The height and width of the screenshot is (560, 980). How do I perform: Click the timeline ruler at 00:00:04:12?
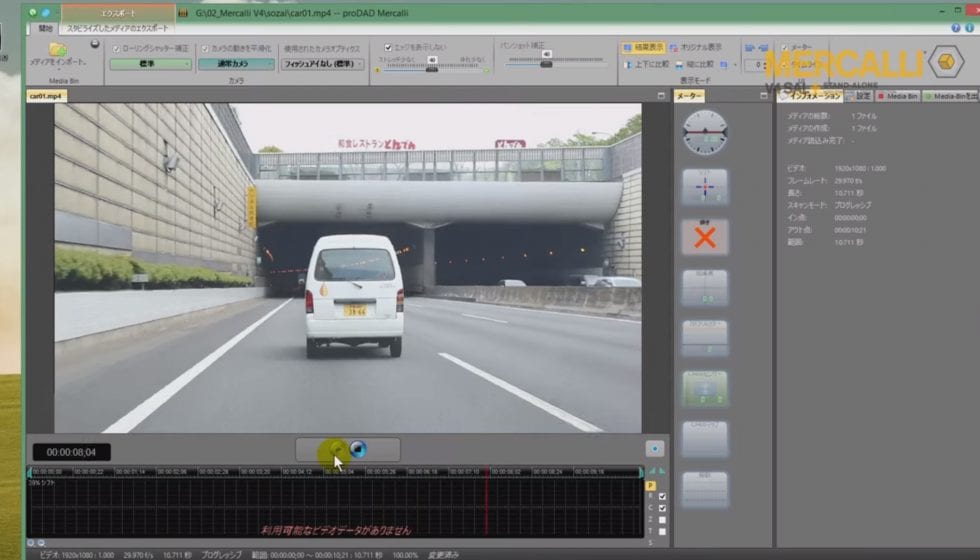coord(298,472)
